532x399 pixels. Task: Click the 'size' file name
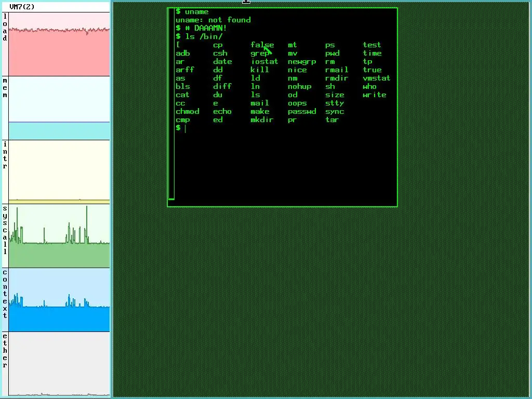pyautogui.click(x=335, y=95)
